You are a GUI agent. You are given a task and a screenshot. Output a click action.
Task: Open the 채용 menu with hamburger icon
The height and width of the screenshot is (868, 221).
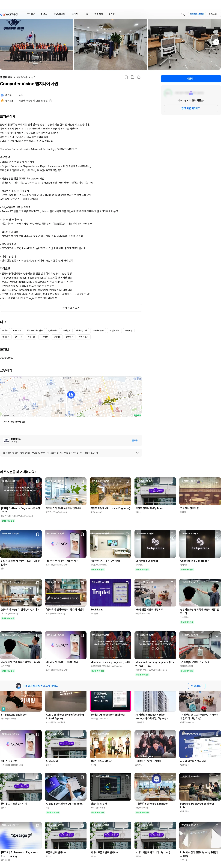(31, 14)
